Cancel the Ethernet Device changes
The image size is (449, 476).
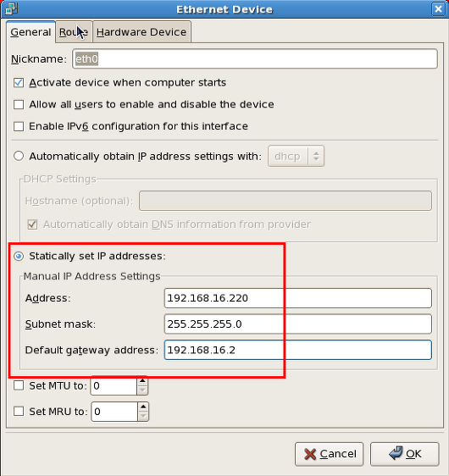pyautogui.click(x=329, y=454)
